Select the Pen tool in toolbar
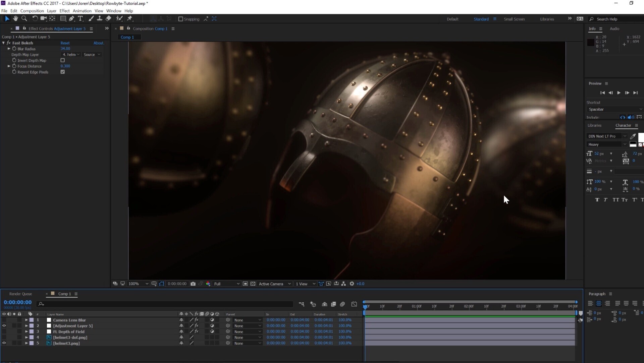The height and width of the screenshot is (363, 644). (x=71, y=19)
